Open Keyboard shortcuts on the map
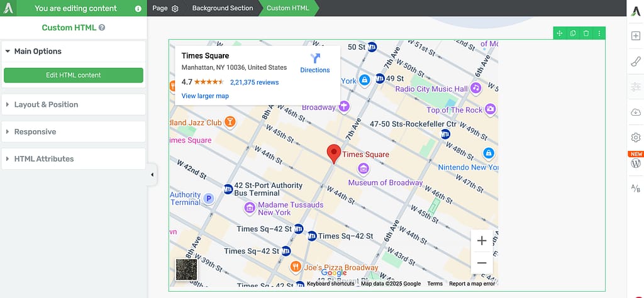644x298 pixels. (331, 284)
